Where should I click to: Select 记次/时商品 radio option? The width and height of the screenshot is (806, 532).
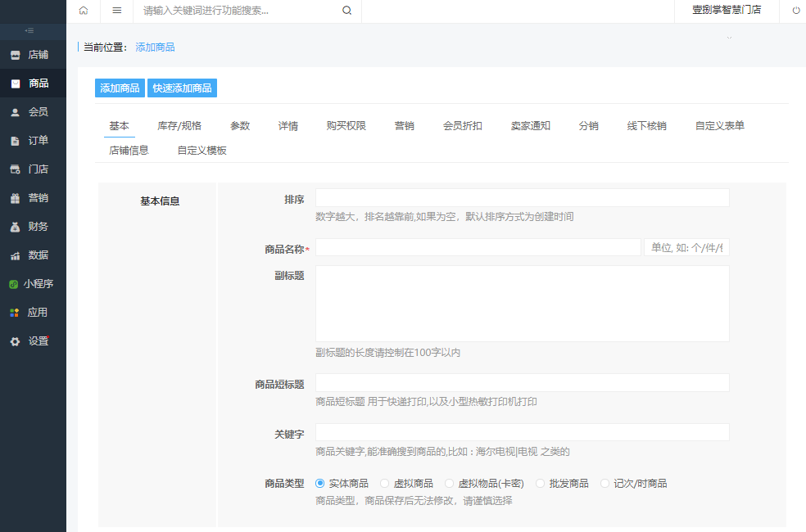(605, 483)
